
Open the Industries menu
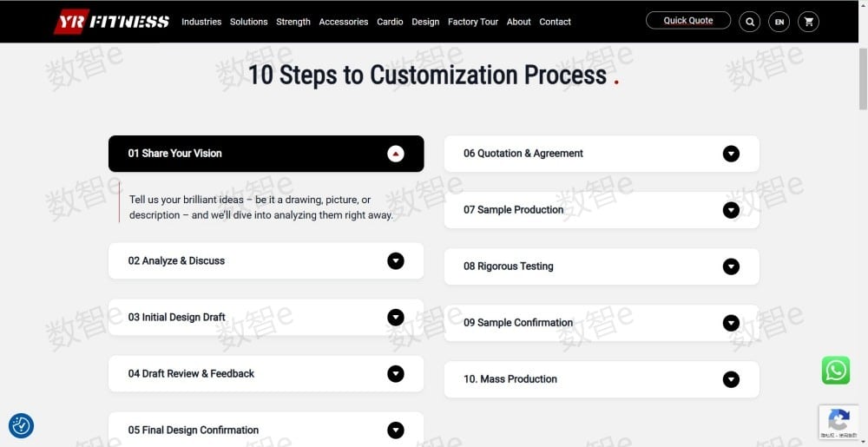pyautogui.click(x=201, y=22)
